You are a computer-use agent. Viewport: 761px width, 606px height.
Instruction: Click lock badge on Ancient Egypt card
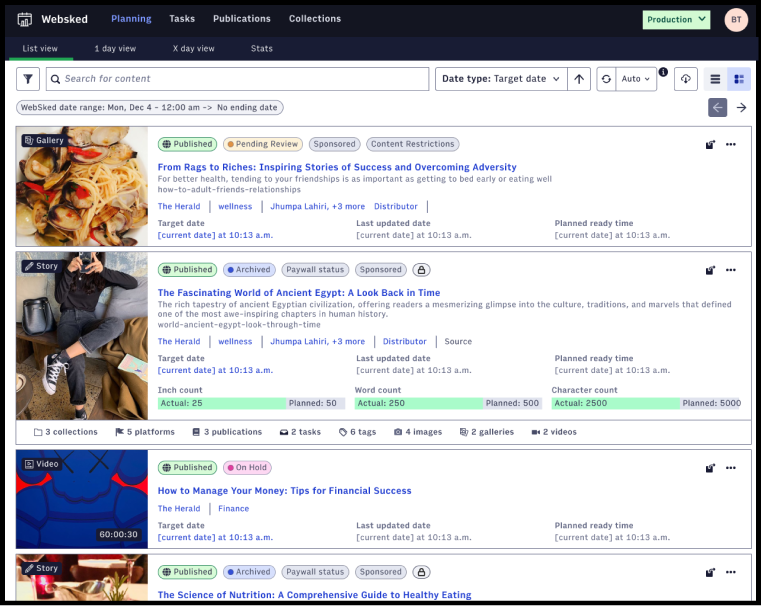(x=421, y=270)
